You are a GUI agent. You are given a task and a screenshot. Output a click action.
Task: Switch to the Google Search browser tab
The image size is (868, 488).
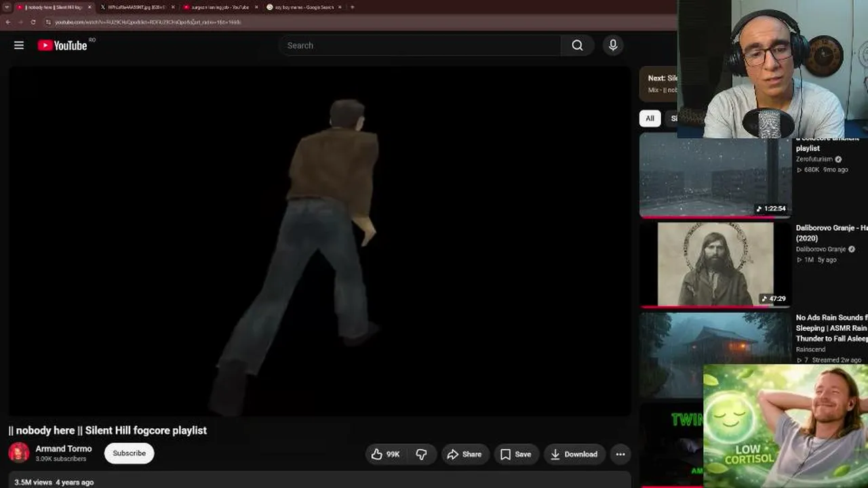pyautogui.click(x=302, y=7)
